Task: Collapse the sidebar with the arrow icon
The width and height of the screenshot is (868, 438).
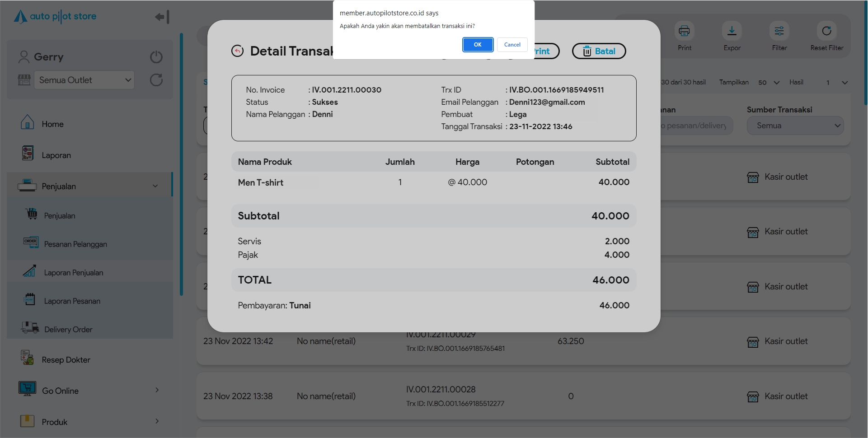Action: (162, 17)
